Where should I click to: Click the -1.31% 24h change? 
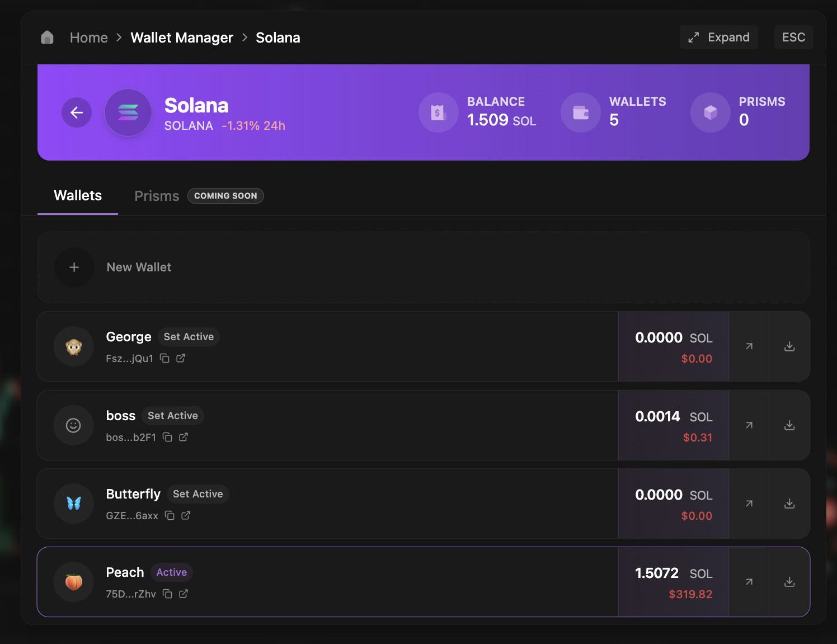click(253, 126)
